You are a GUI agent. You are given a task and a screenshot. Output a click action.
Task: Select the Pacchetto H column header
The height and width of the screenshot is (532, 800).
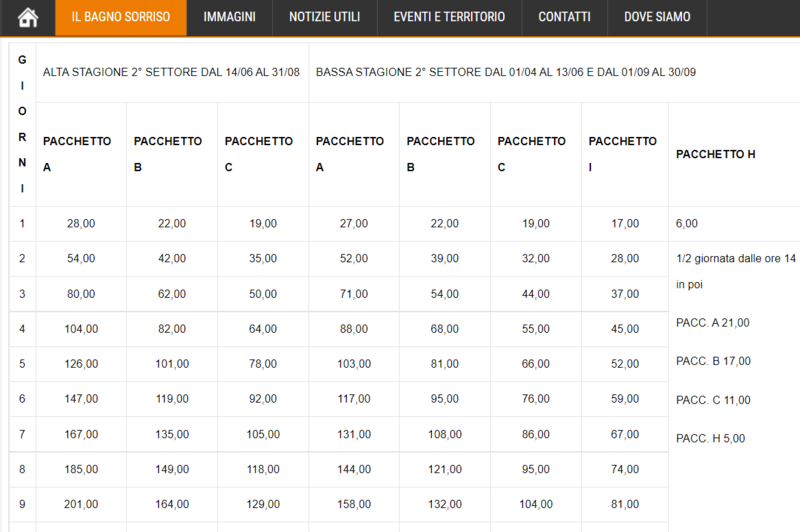coord(717,154)
